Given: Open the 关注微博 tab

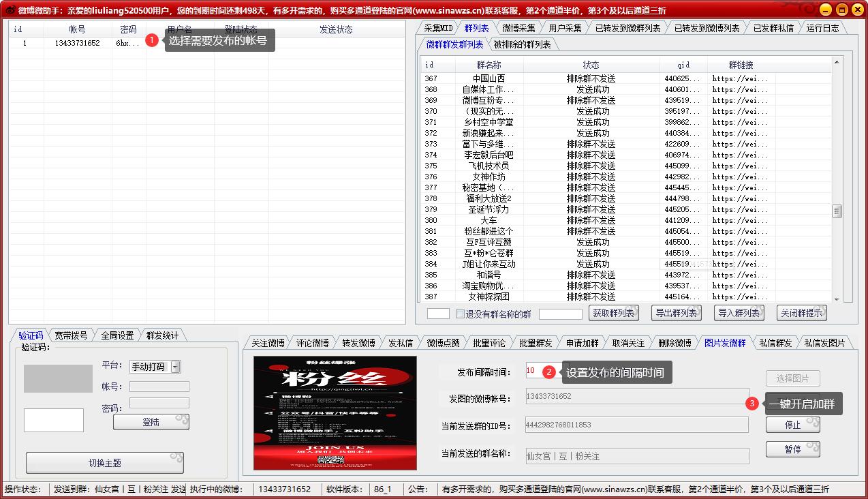Looking at the screenshot, I should [x=268, y=343].
